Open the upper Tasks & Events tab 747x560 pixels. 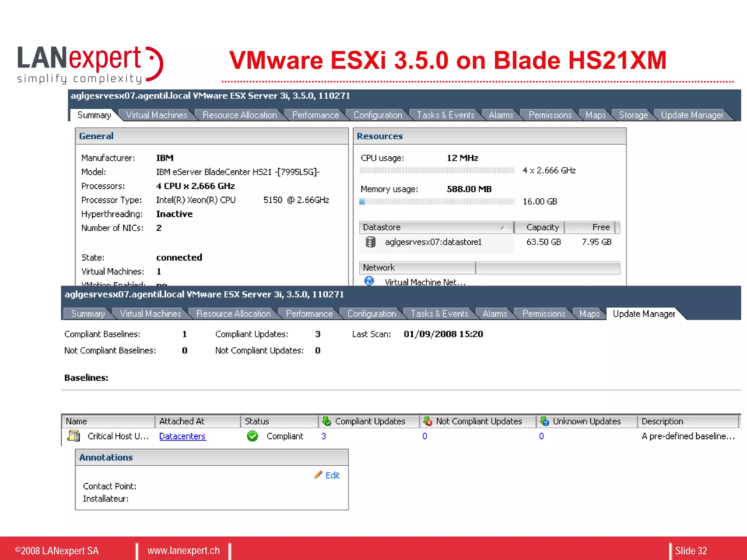(445, 115)
